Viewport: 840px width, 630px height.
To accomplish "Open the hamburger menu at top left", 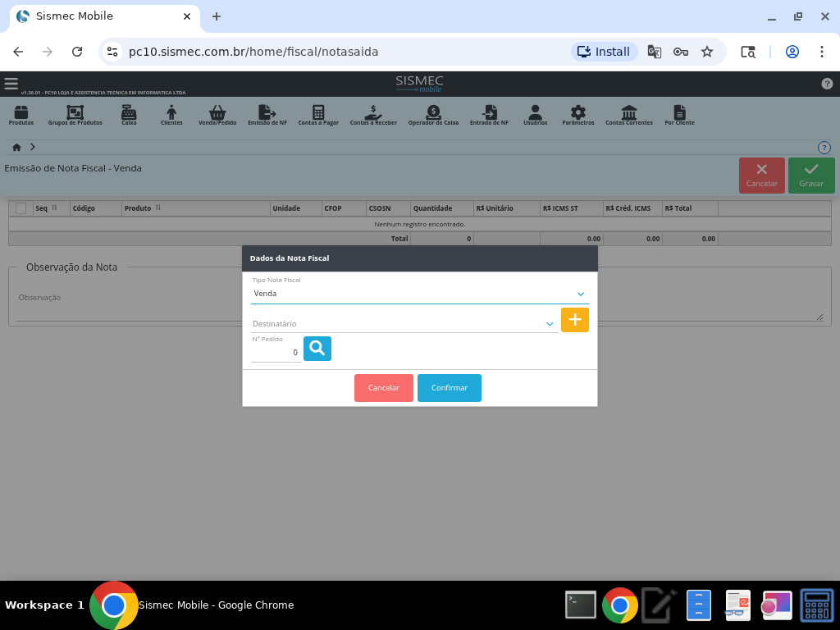I will (11, 83).
